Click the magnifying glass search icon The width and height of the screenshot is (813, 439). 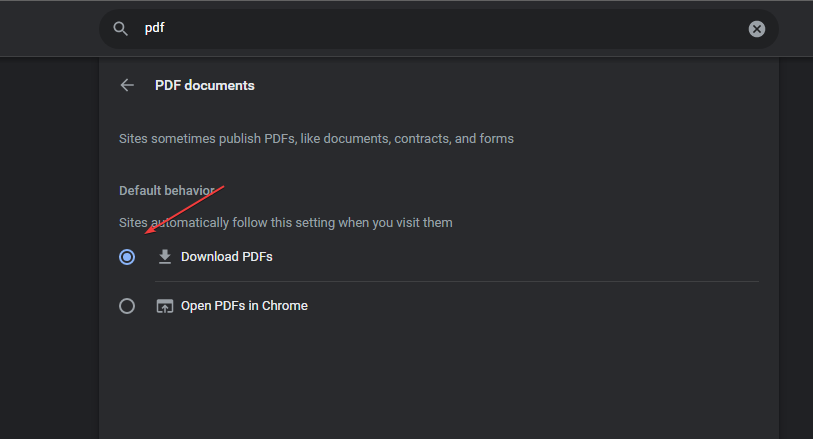click(x=121, y=29)
